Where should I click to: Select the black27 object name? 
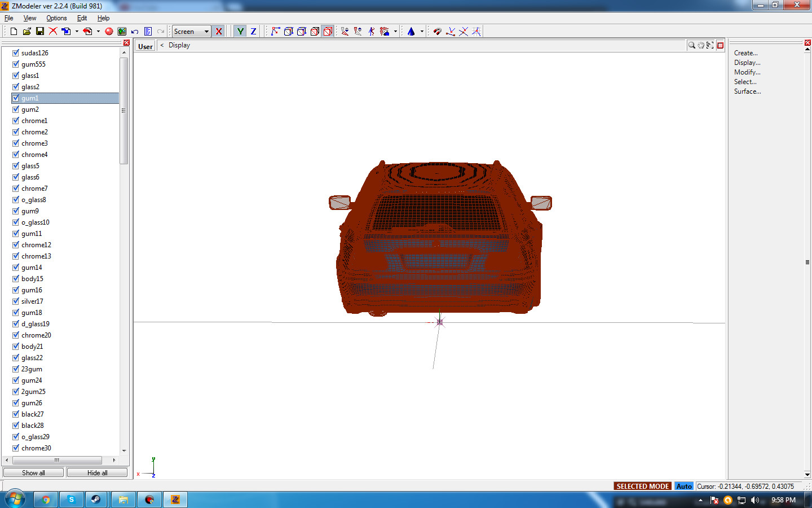[33, 414]
